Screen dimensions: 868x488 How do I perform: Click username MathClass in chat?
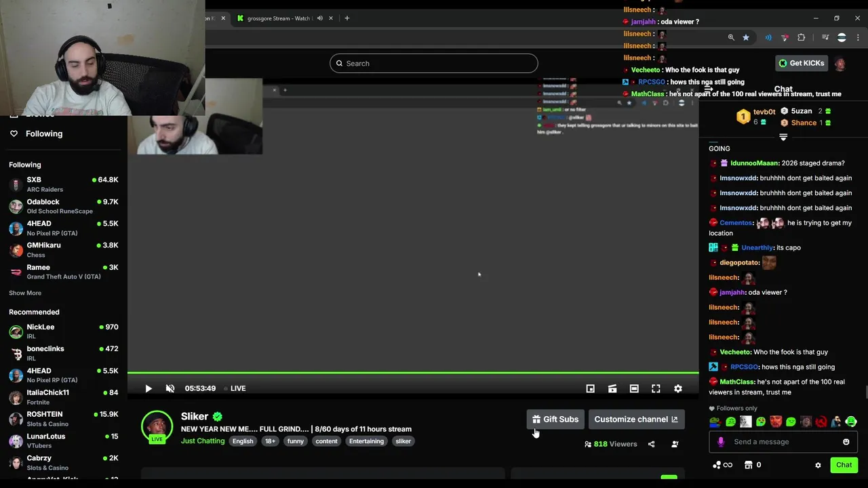click(x=736, y=382)
